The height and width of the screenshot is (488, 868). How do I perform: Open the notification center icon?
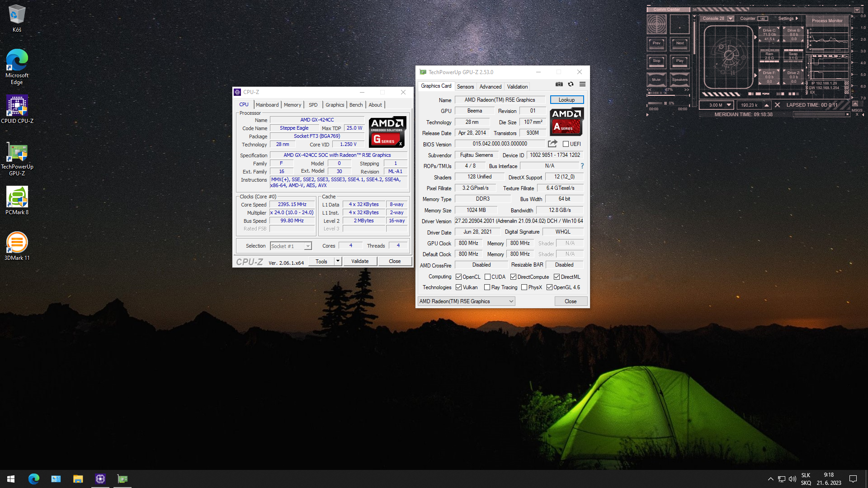(853, 479)
